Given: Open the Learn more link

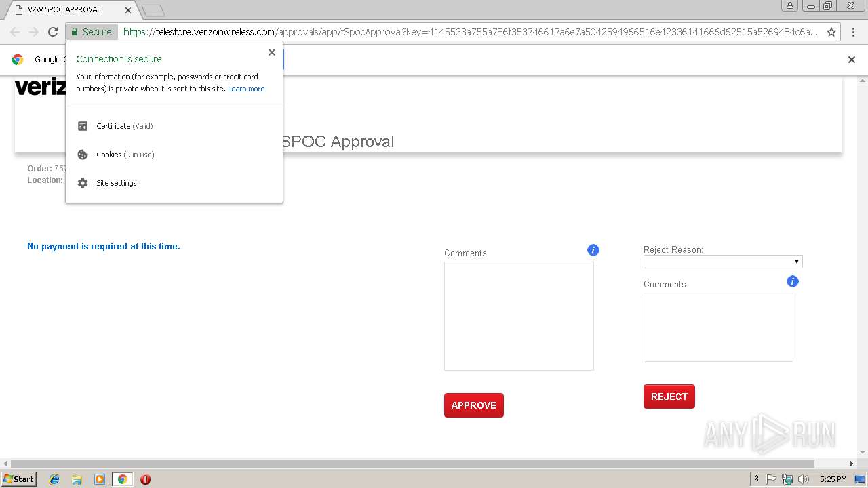Looking at the screenshot, I should coord(246,89).
